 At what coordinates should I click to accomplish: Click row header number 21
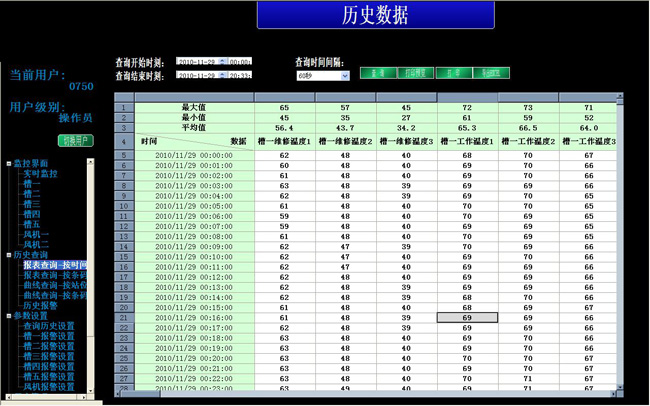click(124, 318)
